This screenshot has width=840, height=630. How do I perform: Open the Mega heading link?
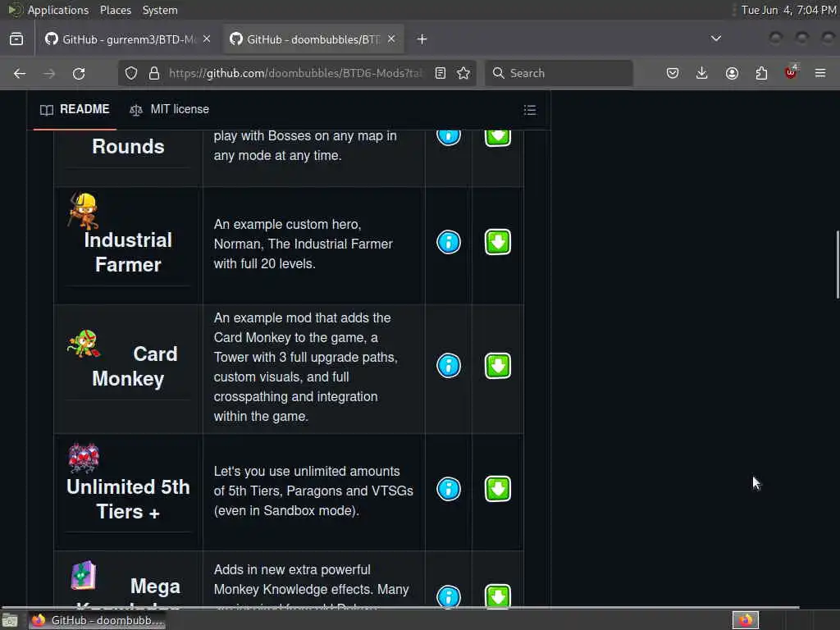[155, 586]
